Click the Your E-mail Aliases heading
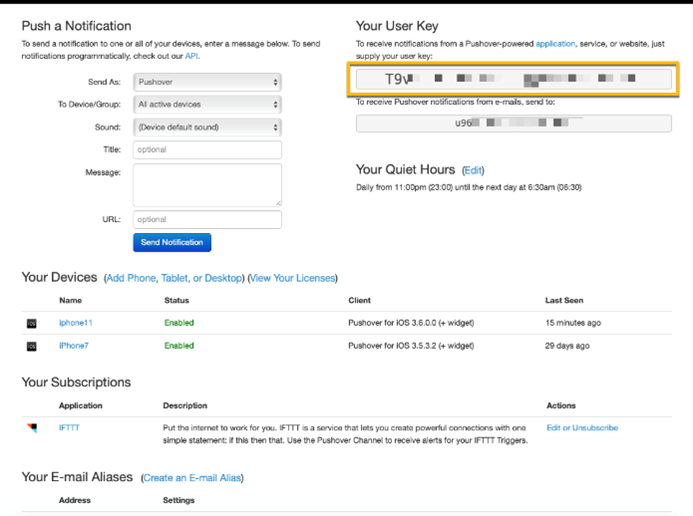 77,477
